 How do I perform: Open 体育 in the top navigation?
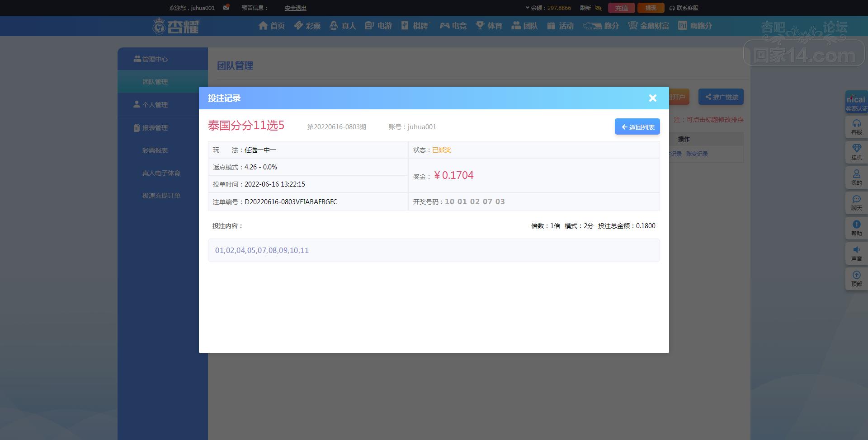click(x=489, y=26)
